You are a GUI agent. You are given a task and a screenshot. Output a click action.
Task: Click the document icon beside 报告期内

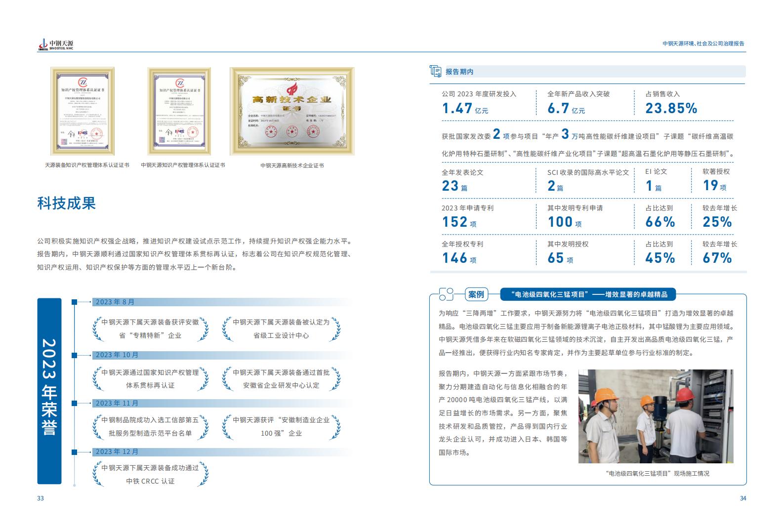[436, 72]
